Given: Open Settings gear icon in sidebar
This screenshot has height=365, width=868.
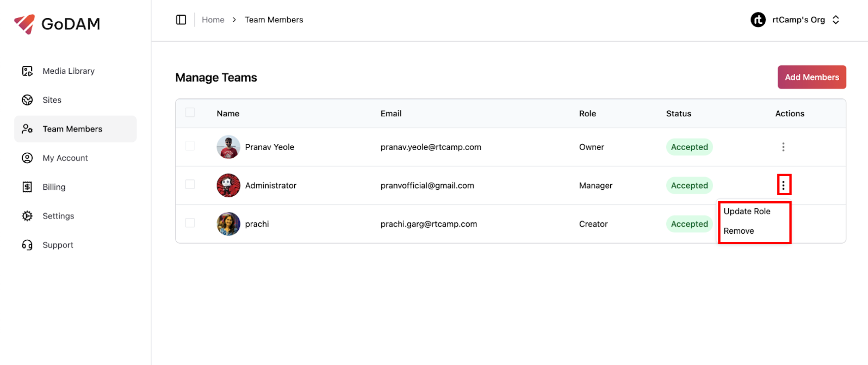Looking at the screenshot, I should (27, 216).
